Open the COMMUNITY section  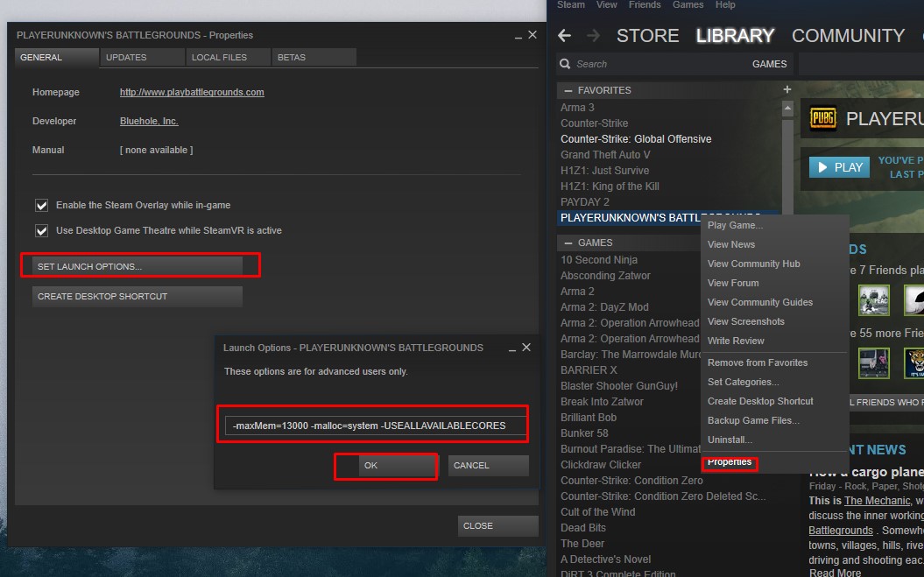click(x=848, y=36)
